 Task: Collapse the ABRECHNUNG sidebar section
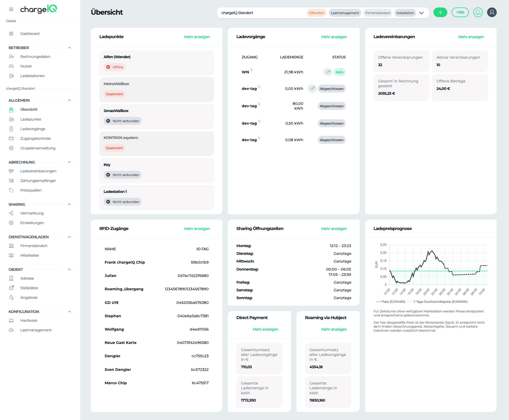(69, 162)
